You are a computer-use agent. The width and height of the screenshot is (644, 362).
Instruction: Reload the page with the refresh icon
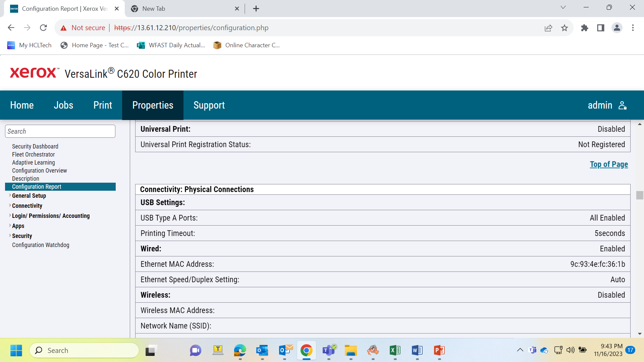point(43,28)
